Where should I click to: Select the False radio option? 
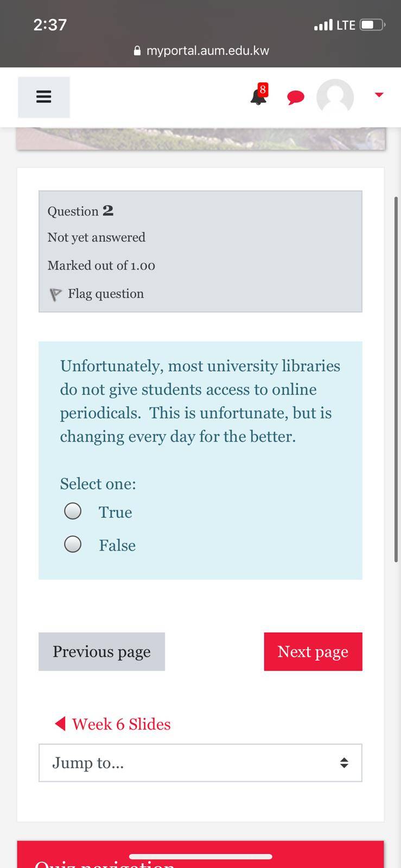coord(73,544)
